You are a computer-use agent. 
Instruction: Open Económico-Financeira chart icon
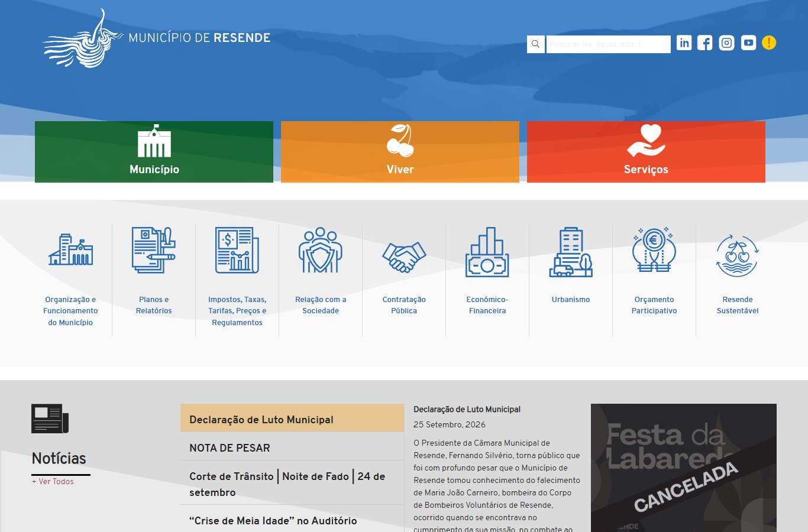(x=487, y=252)
